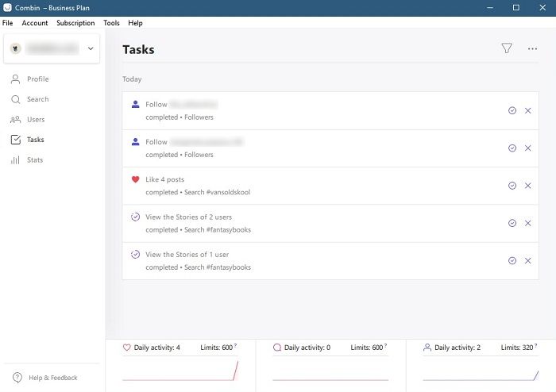Open the Help menu

135,23
